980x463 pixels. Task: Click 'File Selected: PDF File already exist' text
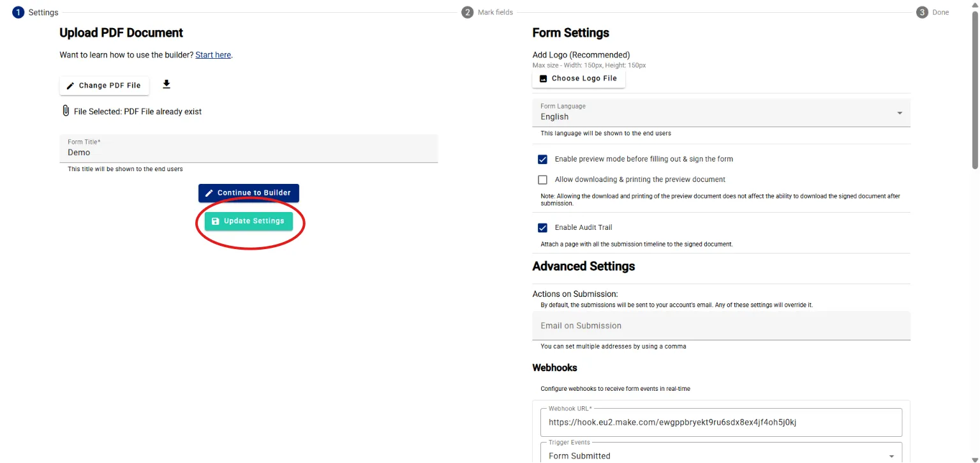[x=138, y=112]
